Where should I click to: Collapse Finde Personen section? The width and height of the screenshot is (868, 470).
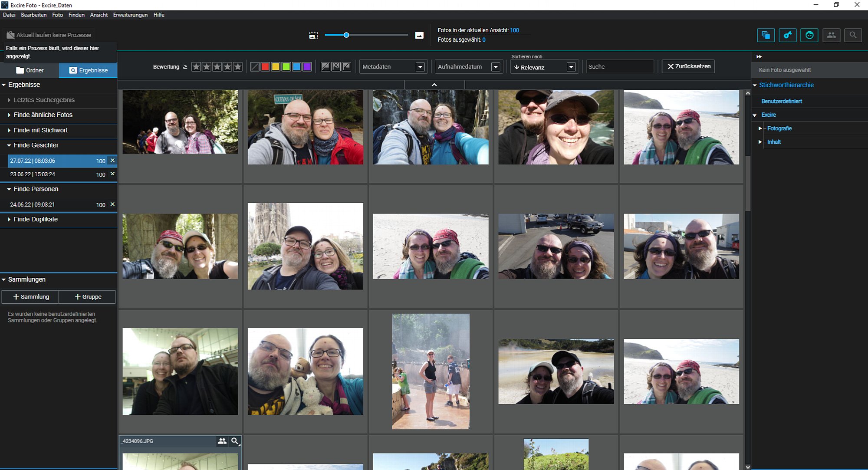(x=9, y=189)
